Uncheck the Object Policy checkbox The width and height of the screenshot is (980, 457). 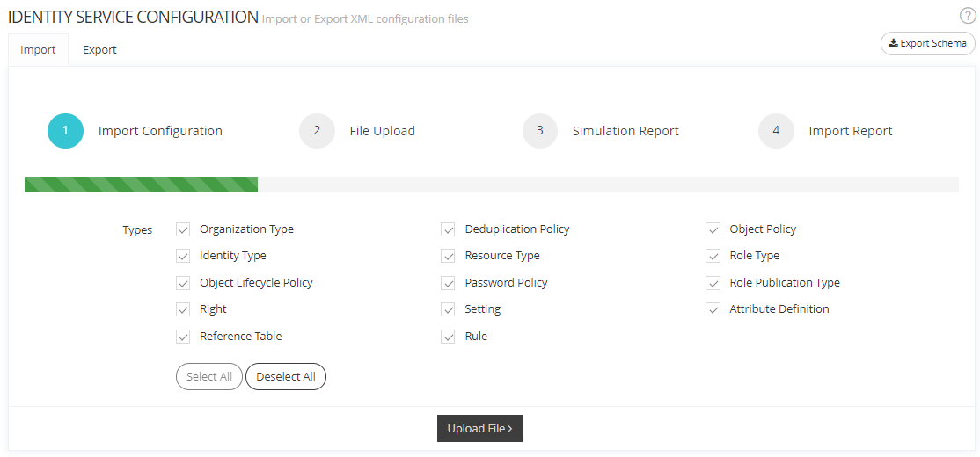[713, 229]
